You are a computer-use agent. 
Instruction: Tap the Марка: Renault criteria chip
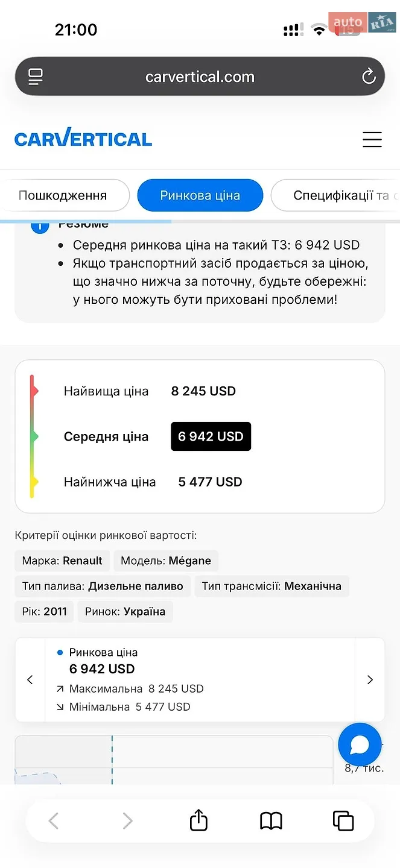tap(62, 561)
